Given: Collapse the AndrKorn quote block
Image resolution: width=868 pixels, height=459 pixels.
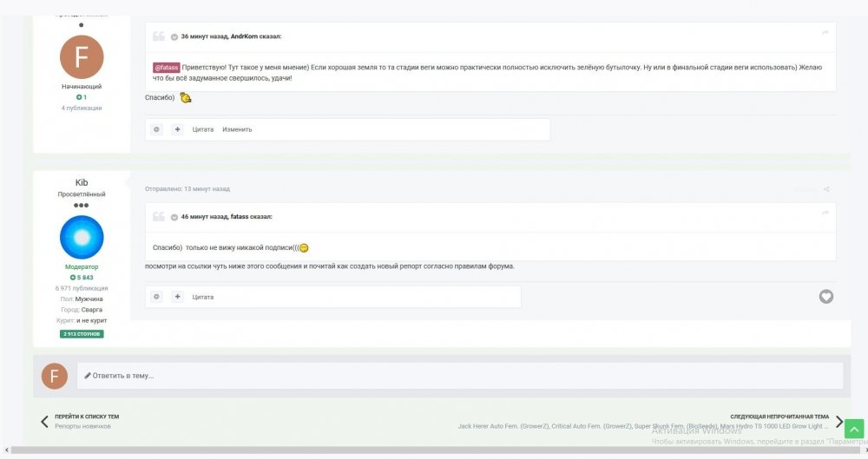Looking at the screenshot, I should 174,37.
